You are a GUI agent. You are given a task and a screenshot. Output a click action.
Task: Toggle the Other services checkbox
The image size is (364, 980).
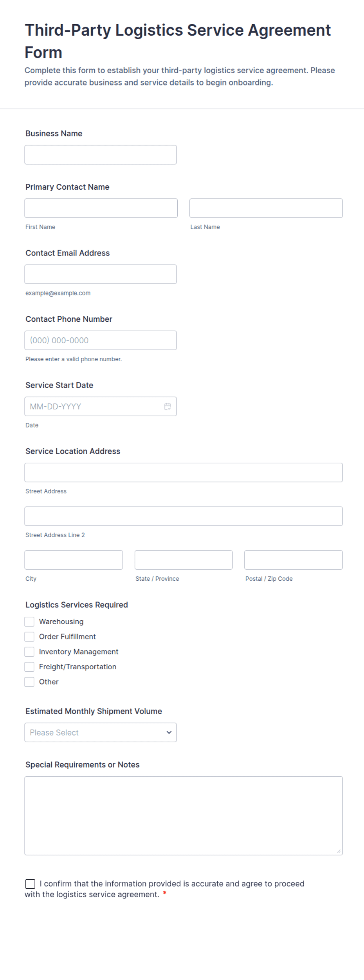29,682
